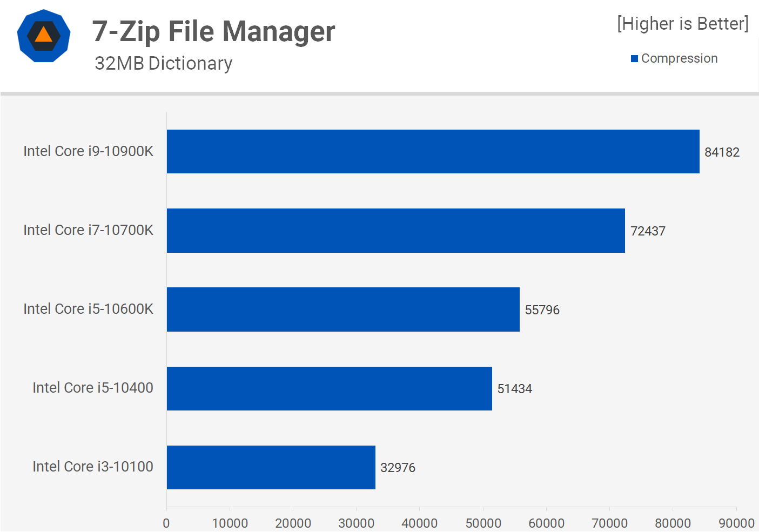759x532 pixels.
Task: Click the 84182 score value
Action: (x=722, y=152)
